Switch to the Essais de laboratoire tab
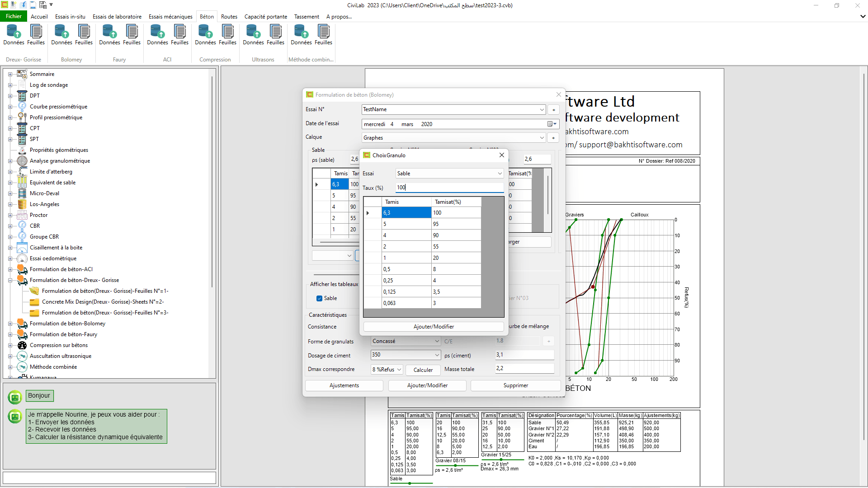 (x=117, y=17)
